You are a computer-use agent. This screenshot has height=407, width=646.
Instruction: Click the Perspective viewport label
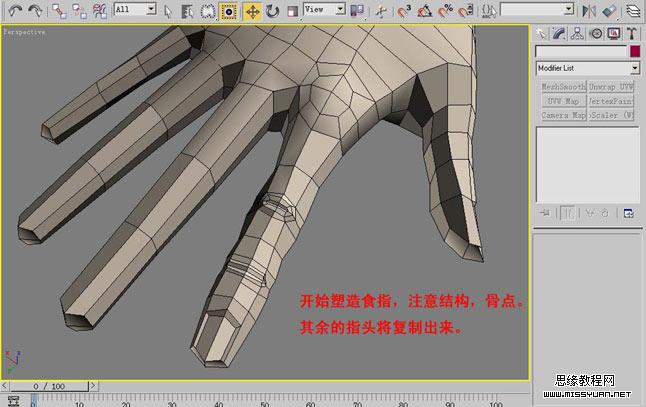(24, 32)
